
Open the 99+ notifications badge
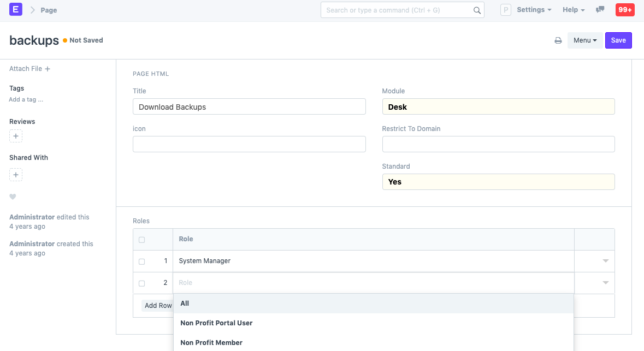[x=624, y=9]
